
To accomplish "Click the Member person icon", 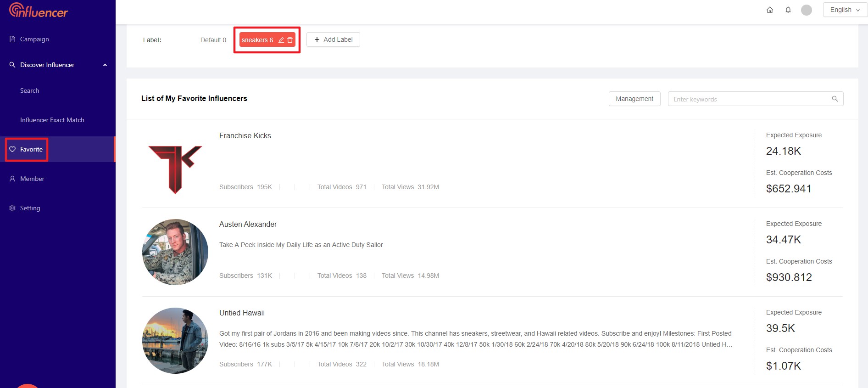I will tap(12, 179).
